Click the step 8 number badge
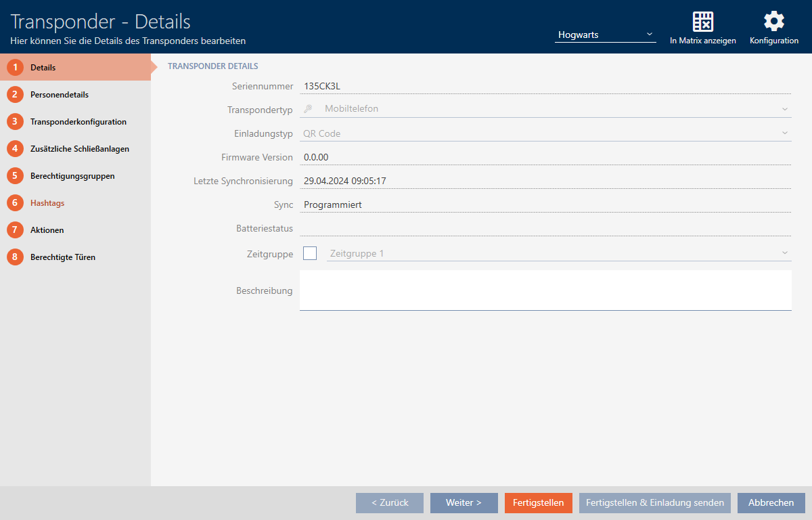812x520 pixels. 15,257
